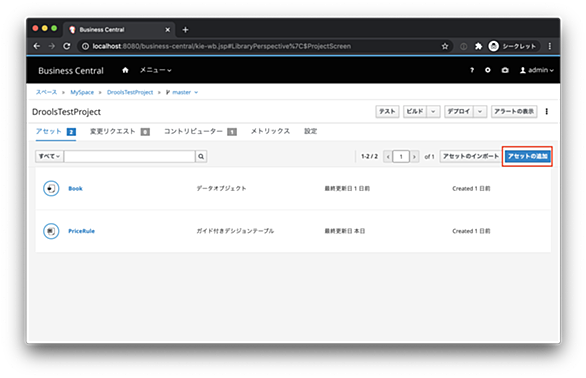
Task: Go back with browser back arrow
Action: (x=37, y=46)
